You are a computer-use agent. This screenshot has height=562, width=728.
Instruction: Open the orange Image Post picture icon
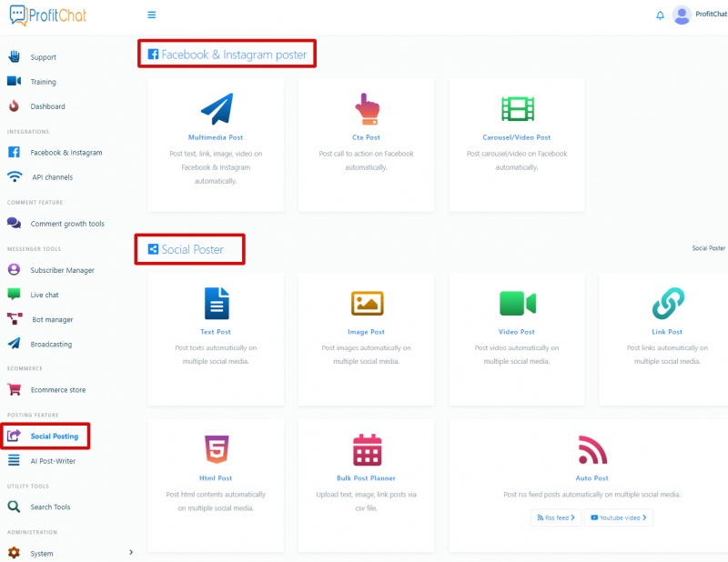pos(366,303)
